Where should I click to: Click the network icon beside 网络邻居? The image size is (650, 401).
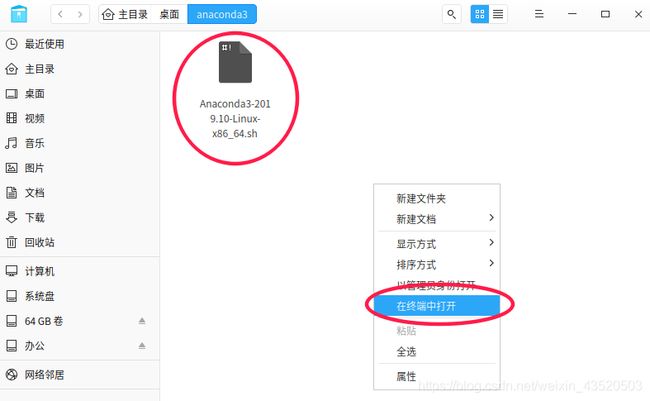click(x=12, y=375)
